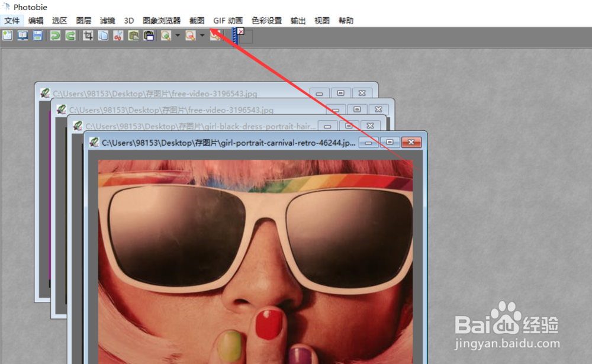The width and height of the screenshot is (592, 364).
Task: Zoom in with magnifier plus icon
Action: [x=166, y=36]
